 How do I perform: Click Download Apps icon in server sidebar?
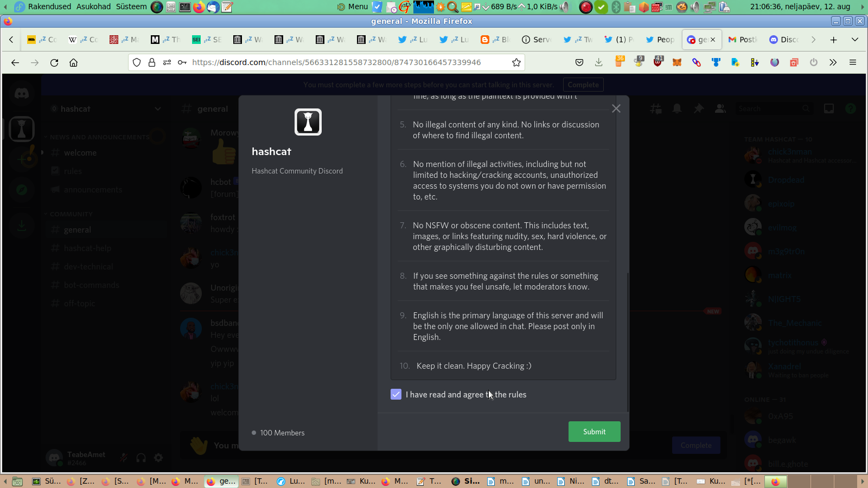[x=22, y=225]
